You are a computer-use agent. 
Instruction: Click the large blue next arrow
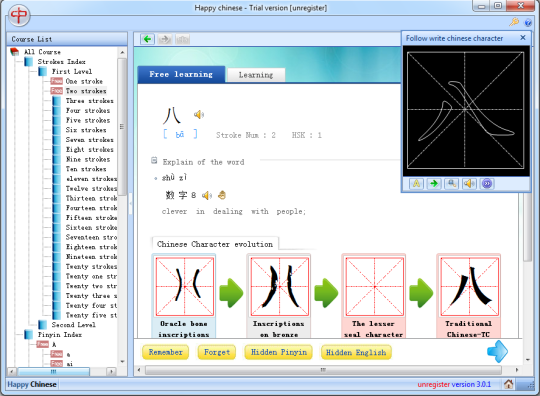tap(497, 352)
